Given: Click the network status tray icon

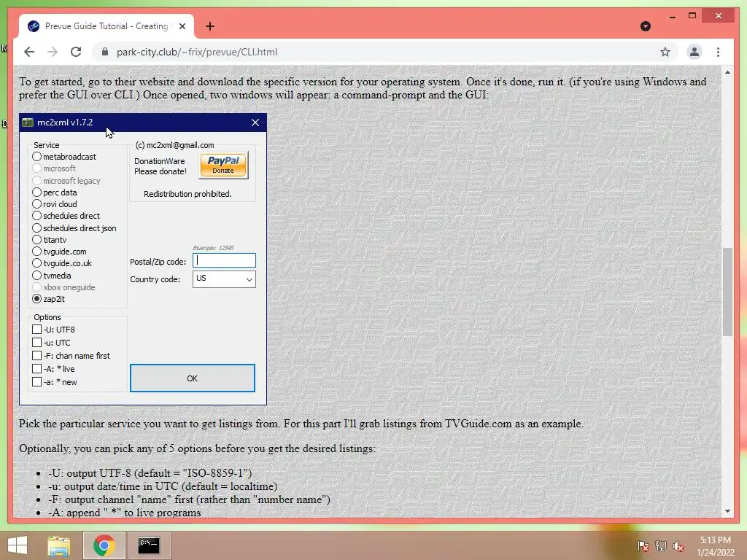Looking at the screenshot, I should [660, 547].
